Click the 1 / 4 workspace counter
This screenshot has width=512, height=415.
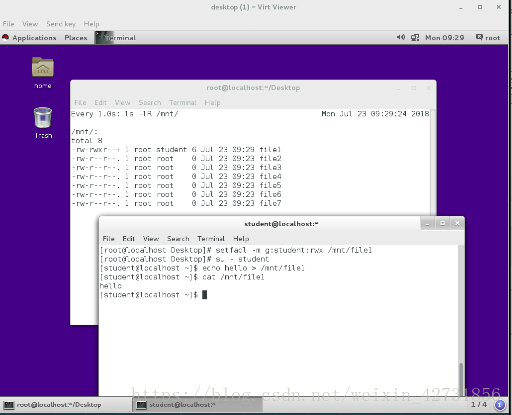479,405
